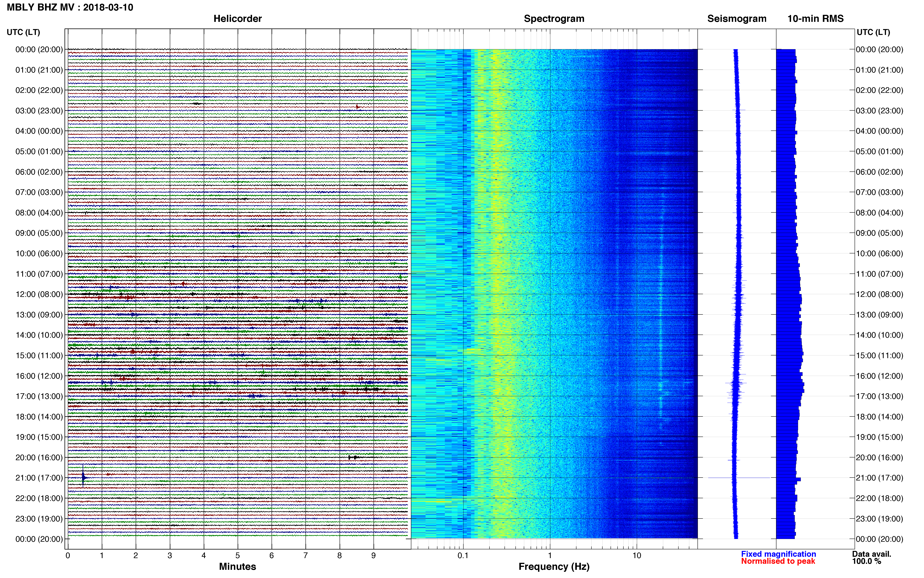
Task: Click the 'Spectrogram' panel heading
Action: click(554, 19)
